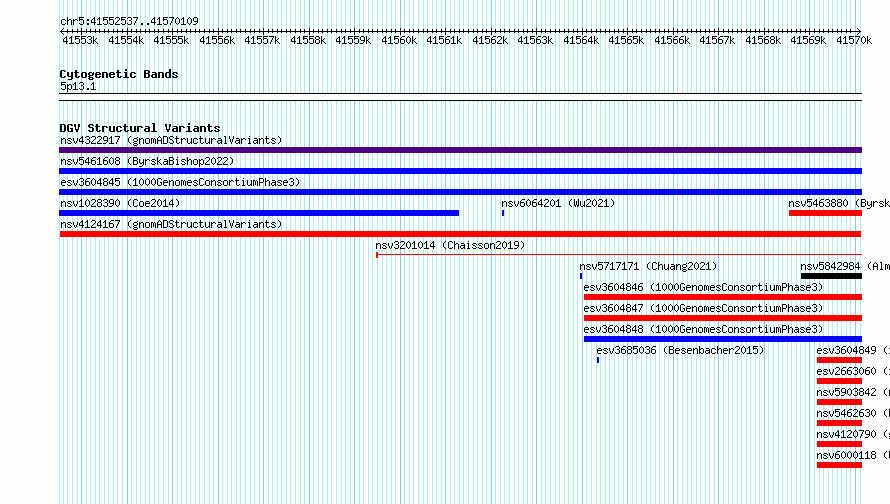Open esv3604845 1000GenomesConsortiumPhase3 label
890x504 pixels.
[180, 182]
